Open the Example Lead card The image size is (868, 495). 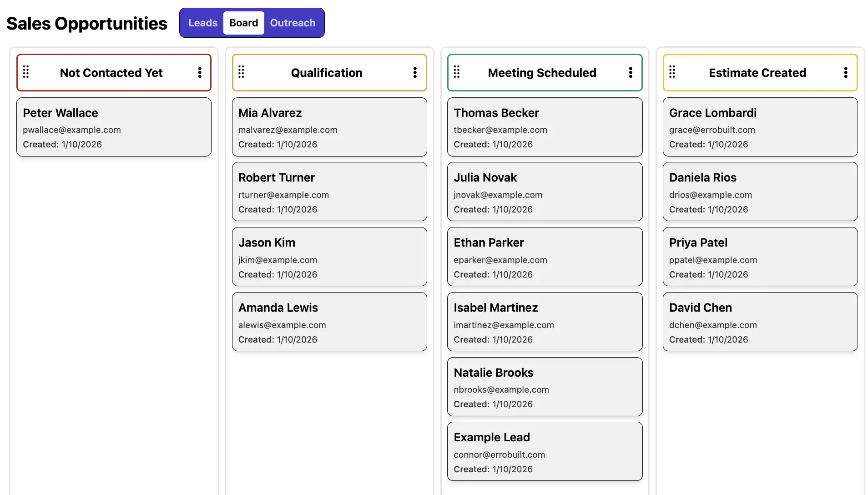click(x=545, y=451)
